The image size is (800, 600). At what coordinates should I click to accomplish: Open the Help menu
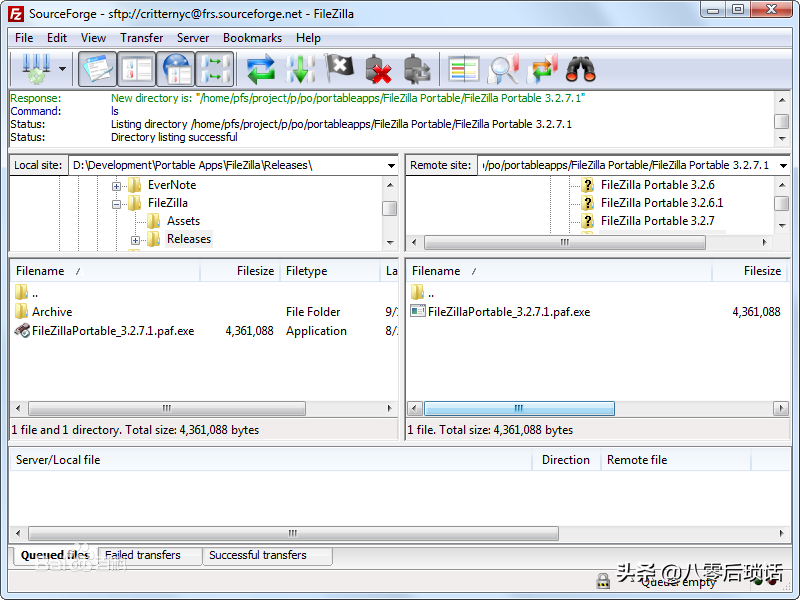click(308, 38)
